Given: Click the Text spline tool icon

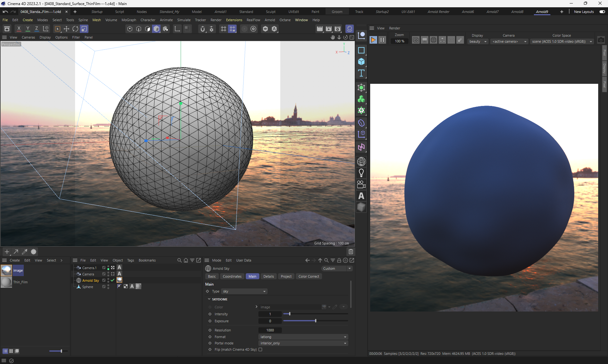Looking at the screenshot, I should coord(361,73).
